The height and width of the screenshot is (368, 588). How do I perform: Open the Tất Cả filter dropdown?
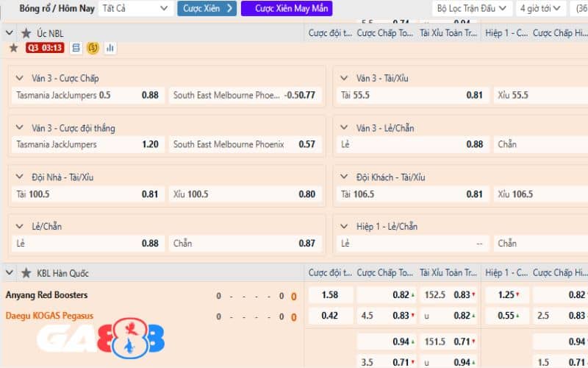pyautogui.click(x=135, y=8)
